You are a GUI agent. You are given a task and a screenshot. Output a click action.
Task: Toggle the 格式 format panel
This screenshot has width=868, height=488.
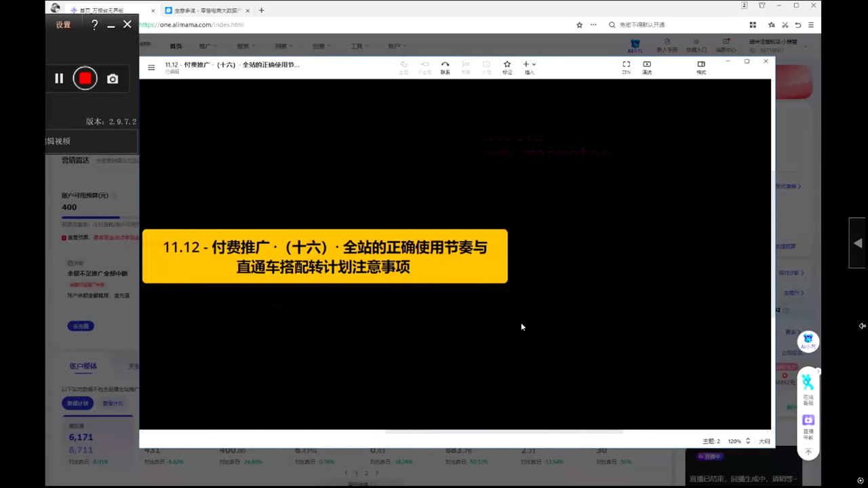point(701,67)
